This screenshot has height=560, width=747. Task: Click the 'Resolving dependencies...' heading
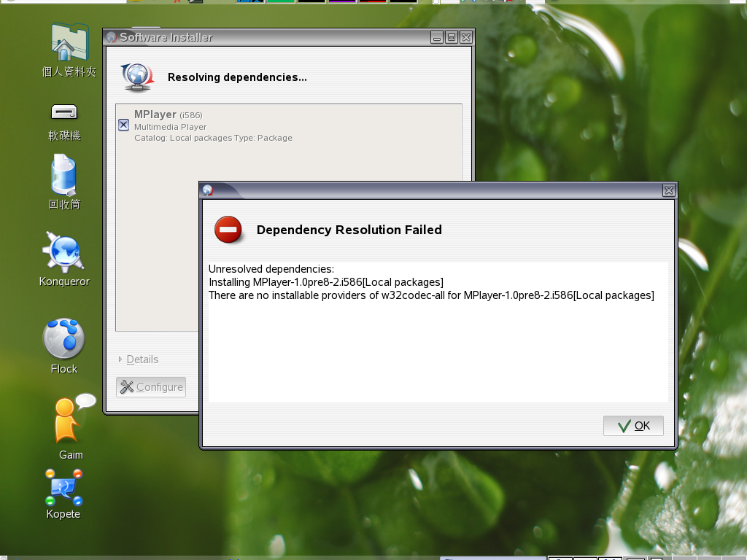click(x=237, y=77)
